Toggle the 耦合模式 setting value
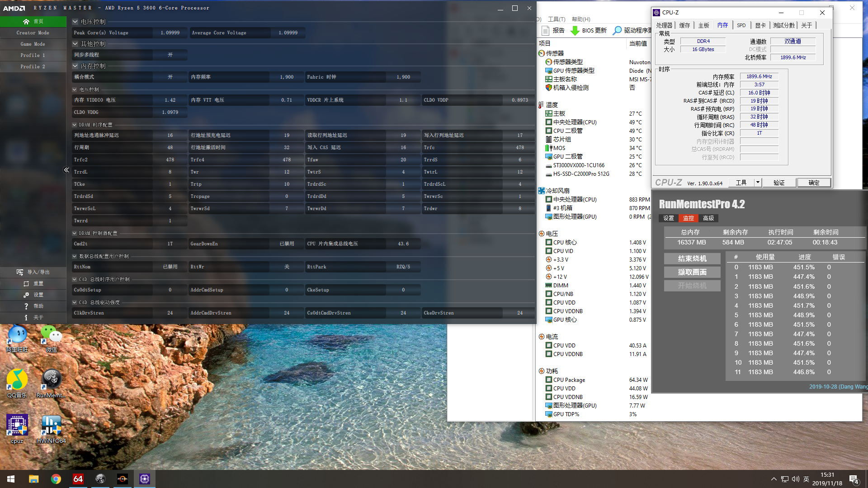The width and height of the screenshot is (868, 488). [x=170, y=77]
